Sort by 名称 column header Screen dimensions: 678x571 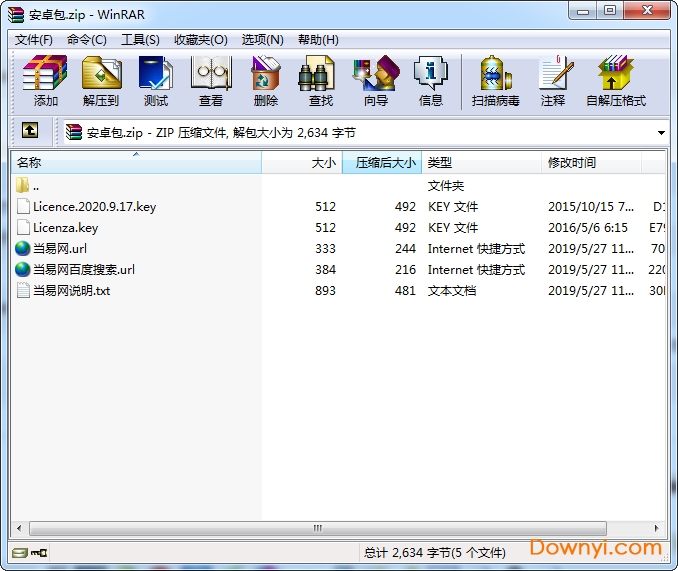[135, 162]
